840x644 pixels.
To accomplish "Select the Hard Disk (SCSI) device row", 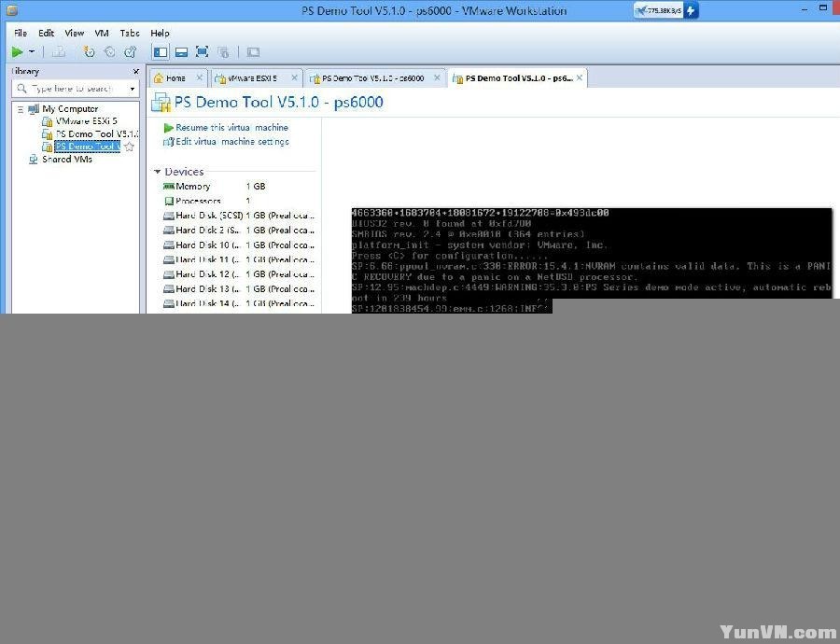I will (x=238, y=216).
